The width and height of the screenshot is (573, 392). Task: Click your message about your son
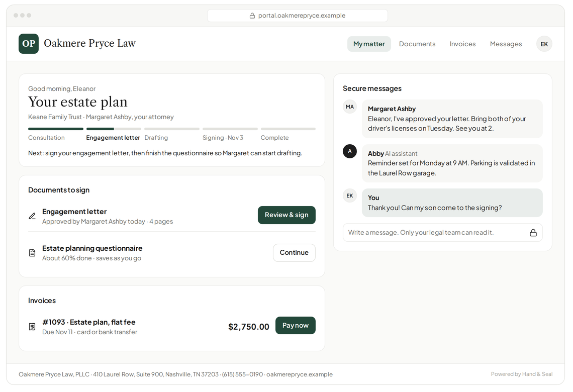coord(452,203)
